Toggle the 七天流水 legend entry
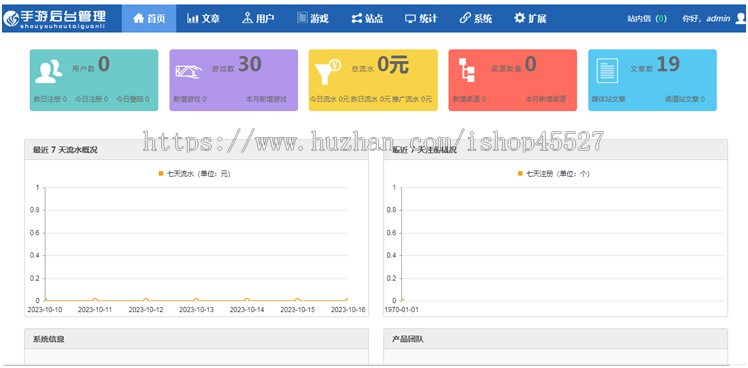This screenshot has height=368, width=748. [195, 174]
